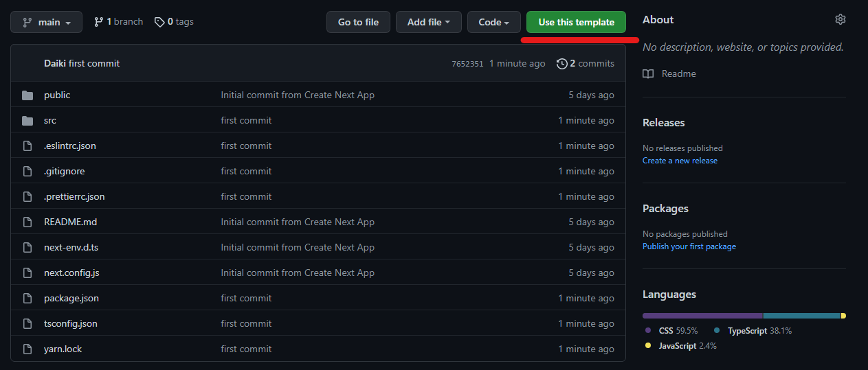The height and width of the screenshot is (370, 868).
Task: Open repository About settings gear icon
Action: pyautogui.click(x=841, y=19)
